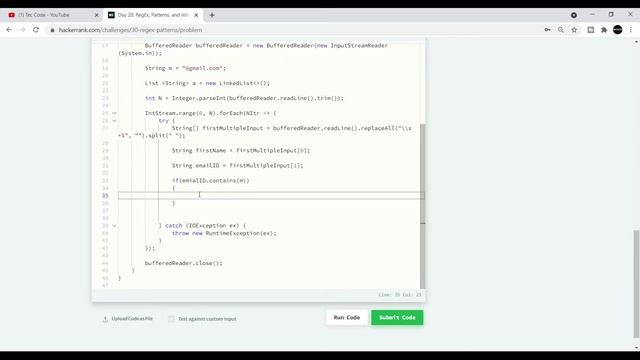Click the Run Code button
The image size is (640, 360).
pos(347,318)
